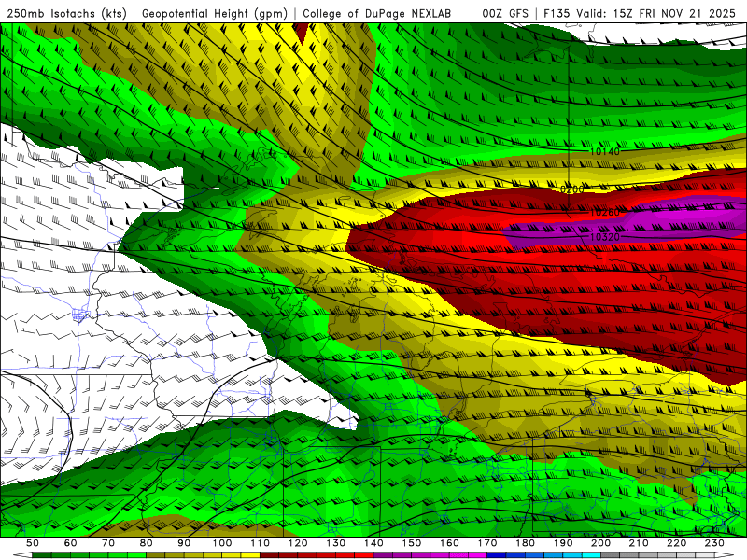This screenshot has width=747, height=560.
Task: Click the '00Z GFS' model run label
Action: pyautogui.click(x=505, y=13)
